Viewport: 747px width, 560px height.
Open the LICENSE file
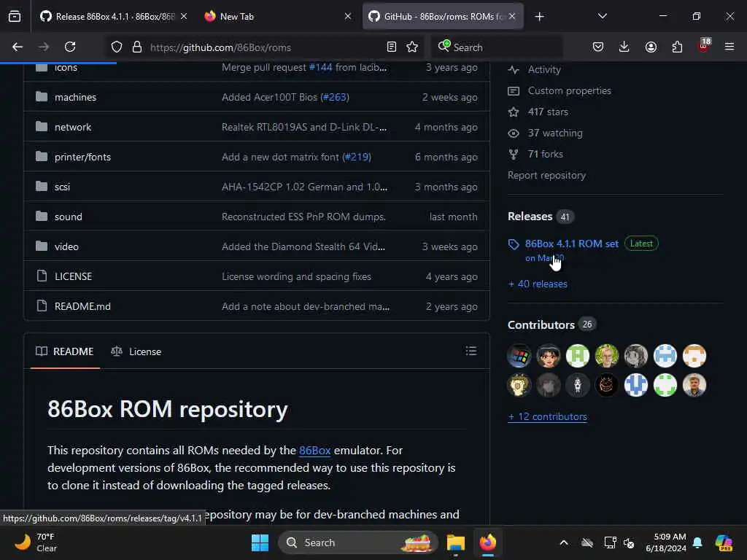click(x=74, y=276)
